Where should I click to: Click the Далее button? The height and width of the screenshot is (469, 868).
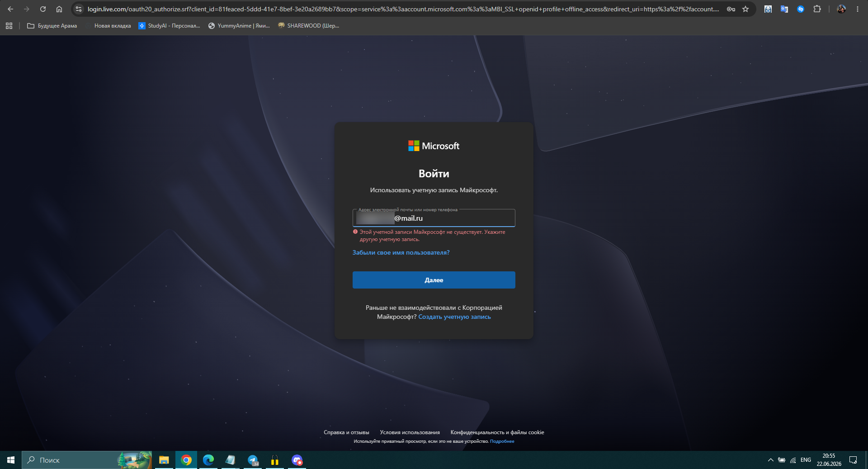(434, 280)
